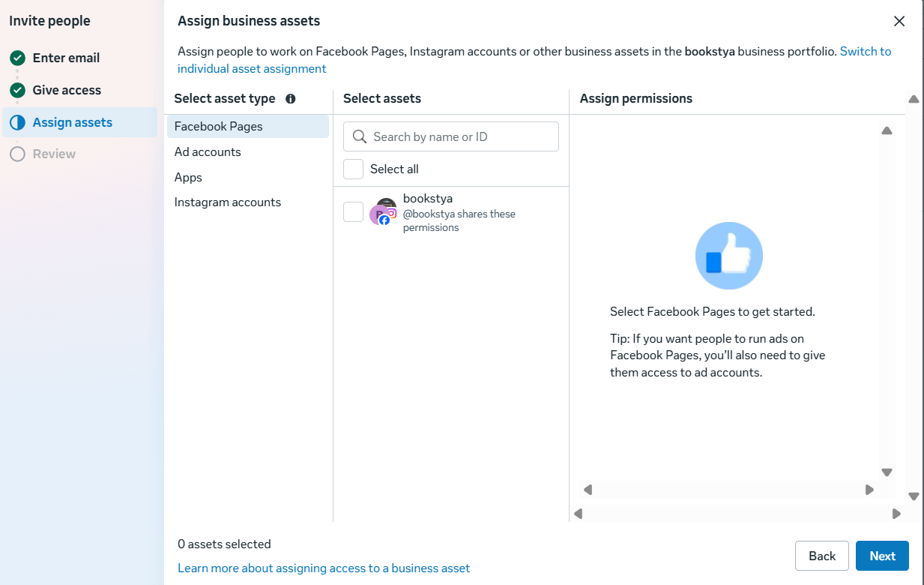Click the outer horizontal scrollbar right arrow
Screen dimensions: 924x585
(x=896, y=514)
